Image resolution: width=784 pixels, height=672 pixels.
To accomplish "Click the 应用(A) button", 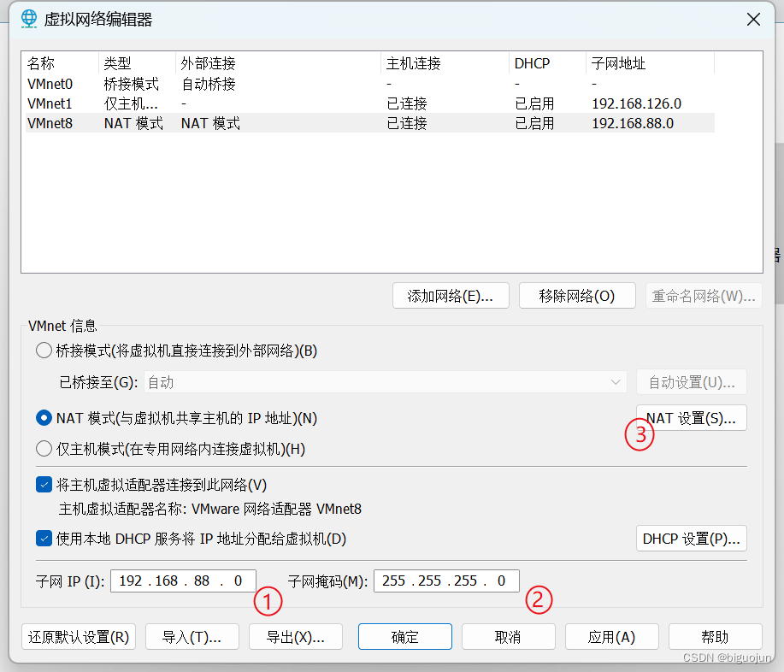I will (x=611, y=636).
